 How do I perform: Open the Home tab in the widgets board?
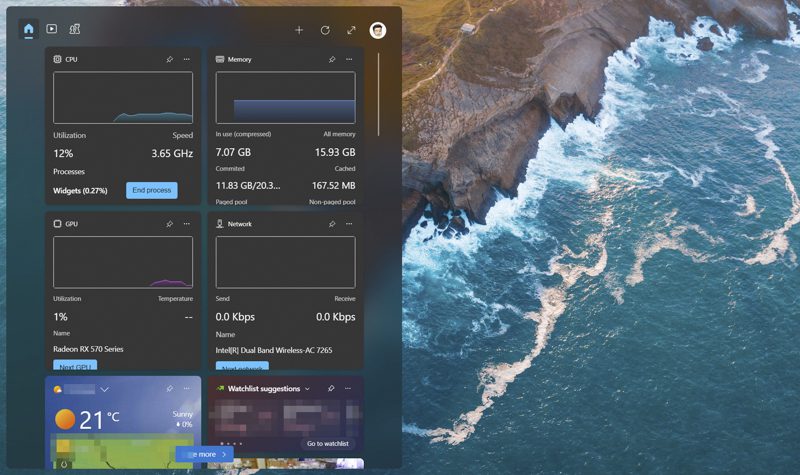click(x=29, y=29)
